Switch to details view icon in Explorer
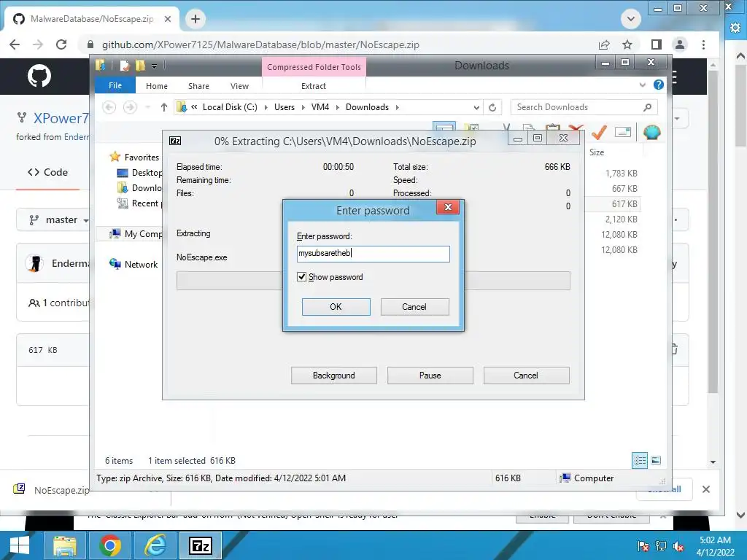Image resolution: width=747 pixels, height=560 pixels. 640,460
